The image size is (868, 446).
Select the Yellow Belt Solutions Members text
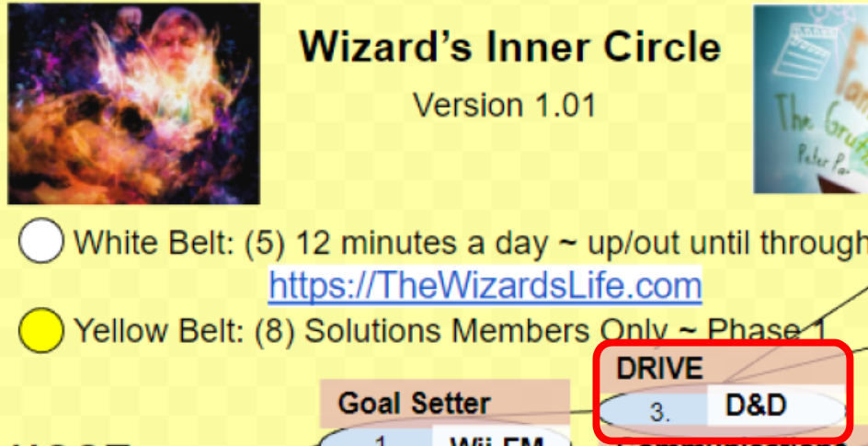(450, 330)
